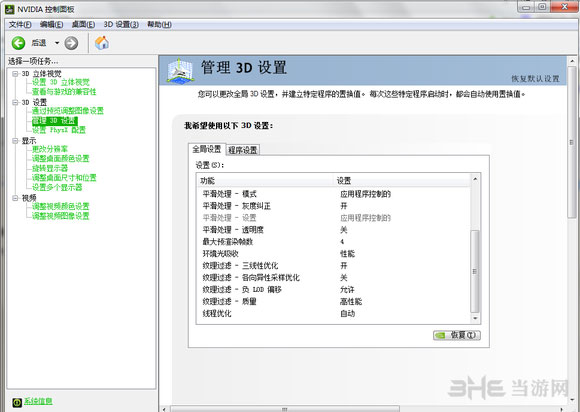Select 纹理过滤 - 质量 row
This screenshot has width=580, height=412.
[x=333, y=301]
